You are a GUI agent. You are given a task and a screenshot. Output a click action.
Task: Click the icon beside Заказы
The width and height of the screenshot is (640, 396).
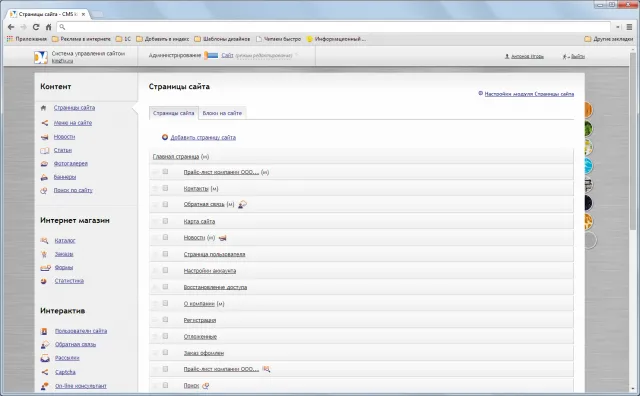click(44, 254)
